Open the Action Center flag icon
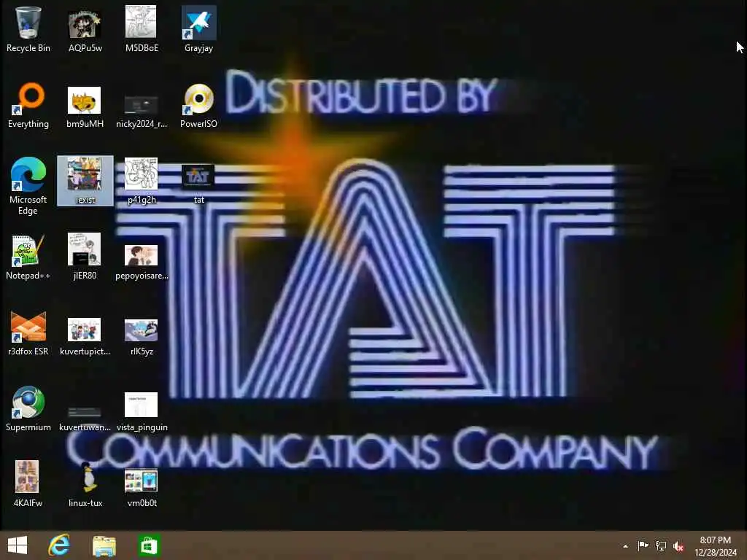The height and width of the screenshot is (560, 747). click(x=643, y=545)
